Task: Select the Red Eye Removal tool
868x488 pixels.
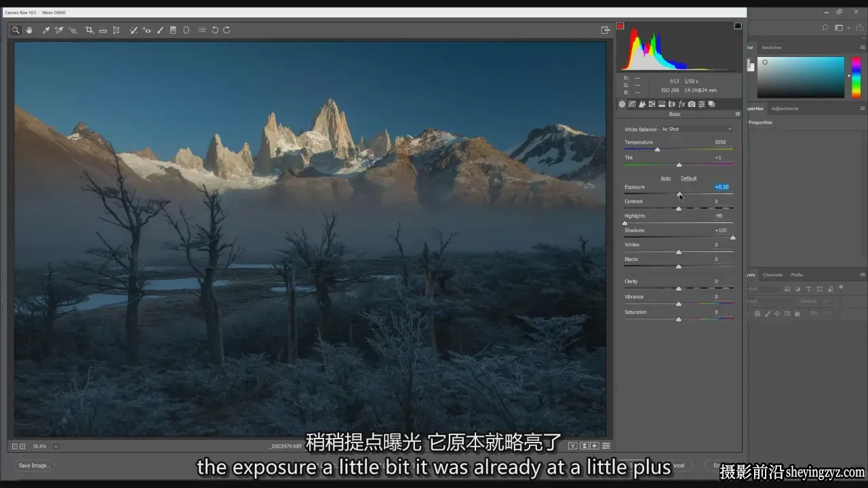Action: click(146, 30)
